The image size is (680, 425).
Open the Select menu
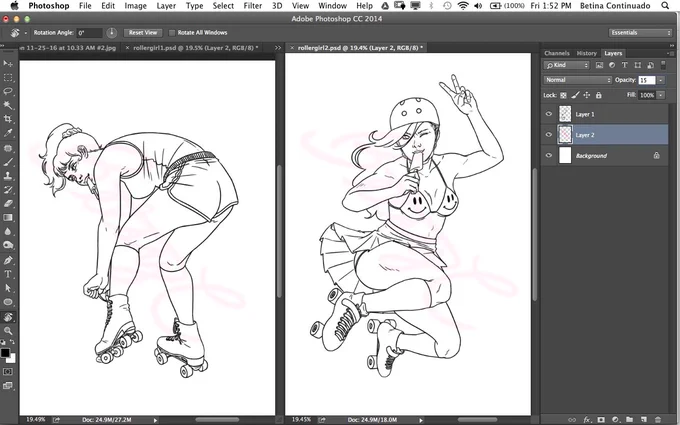[x=223, y=6]
